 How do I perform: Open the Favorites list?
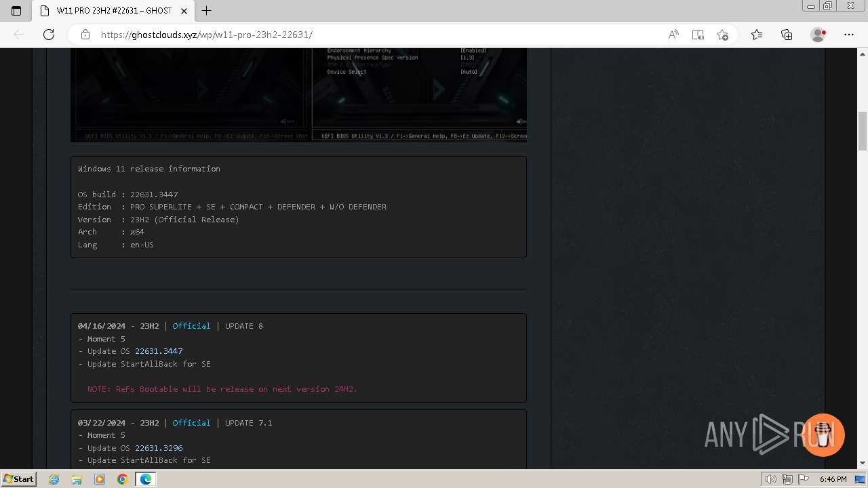tap(757, 35)
